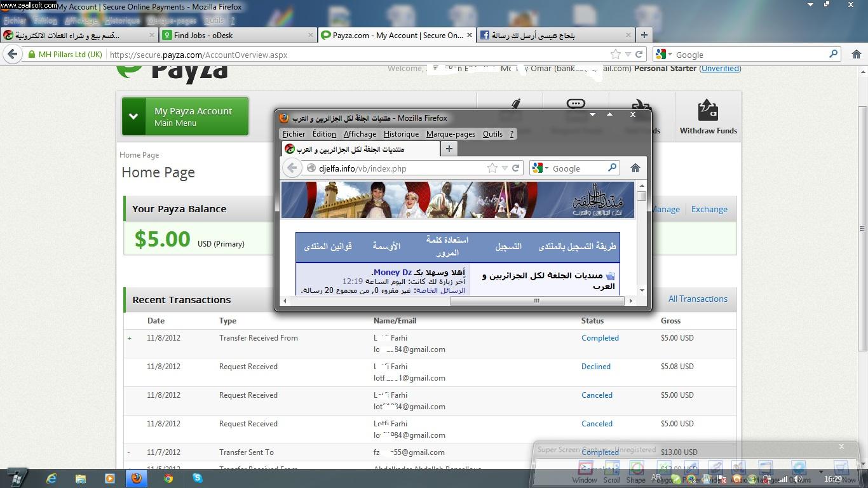Click Shape capture tool in Super Screen Capture

(635, 473)
